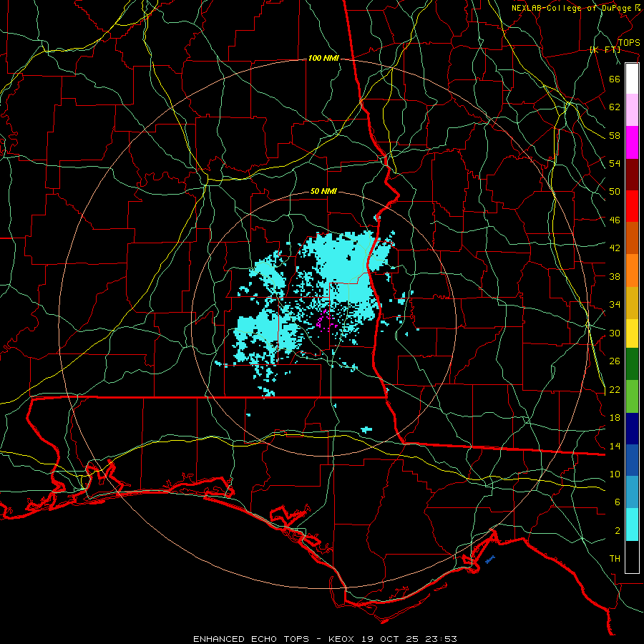Screen dimensions: 644x644
Task: Click the dark green legend swatch
Action: coord(632,364)
